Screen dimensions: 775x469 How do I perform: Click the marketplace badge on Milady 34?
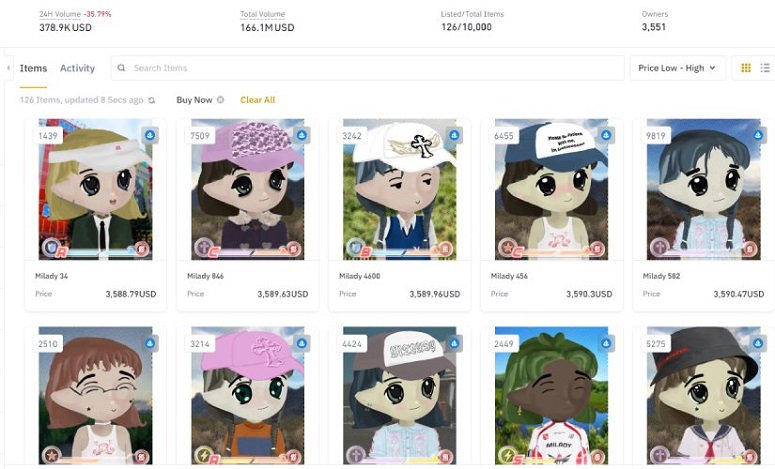[149, 134]
